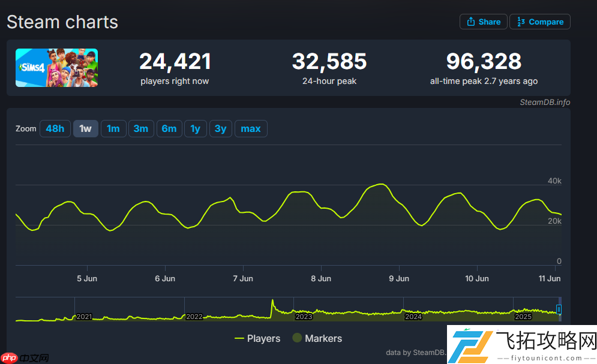Click the Steam charts heading

click(x=62, y=22)
